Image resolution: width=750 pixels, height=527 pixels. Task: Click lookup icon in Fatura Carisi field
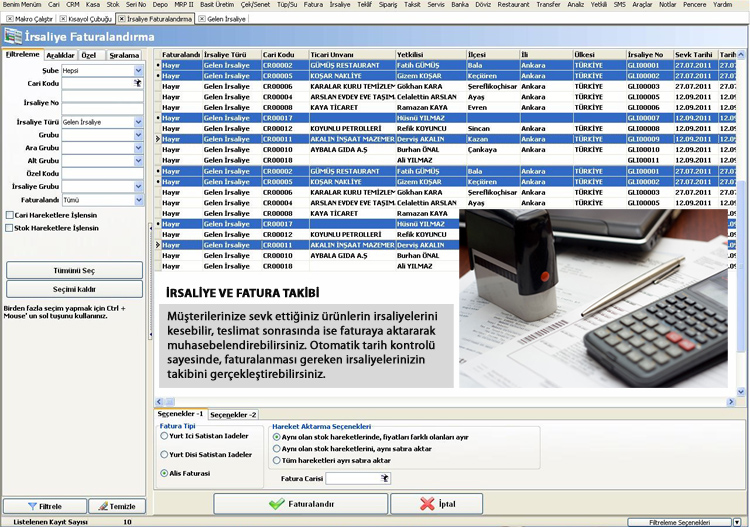pyautogui.click(x=383, y=479)
